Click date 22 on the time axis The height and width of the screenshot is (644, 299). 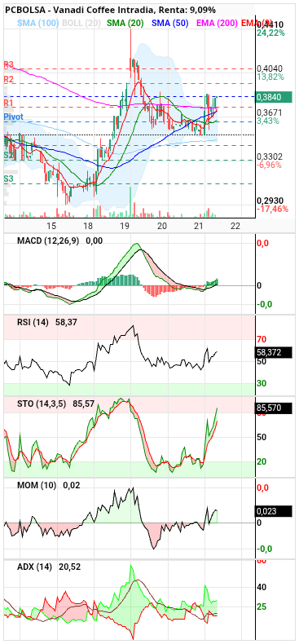pyautogui.click(x=235, y=226)
